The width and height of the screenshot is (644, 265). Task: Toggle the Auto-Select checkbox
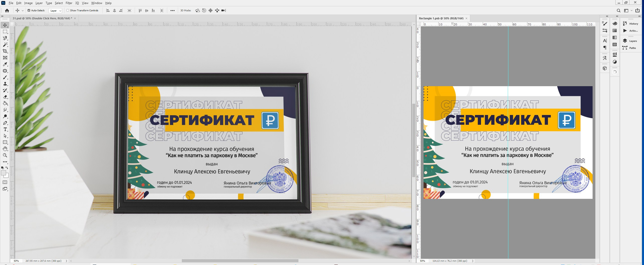click(29, 11)
